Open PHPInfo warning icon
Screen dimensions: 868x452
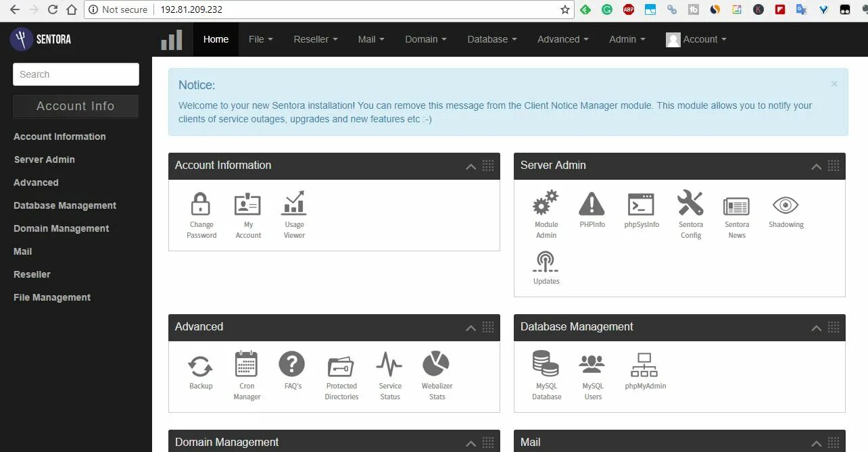click(592, 203)
